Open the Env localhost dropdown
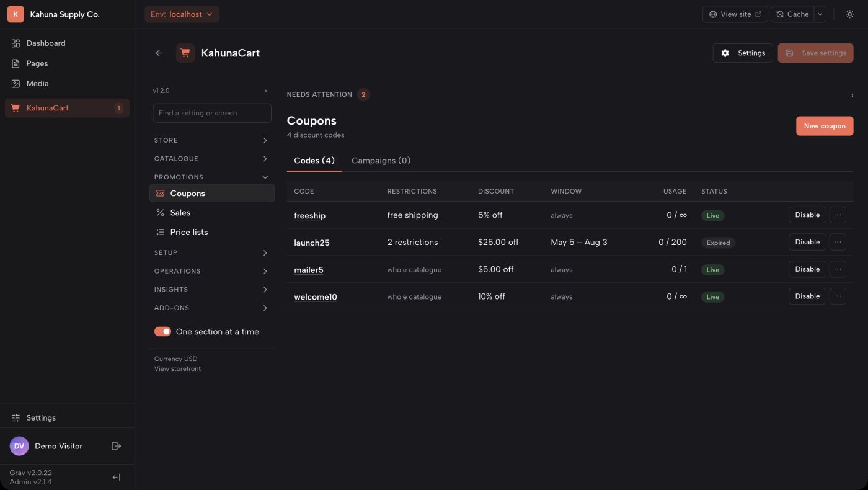The height and width of the screenshot is (490, 868). (x=182, y=14)
